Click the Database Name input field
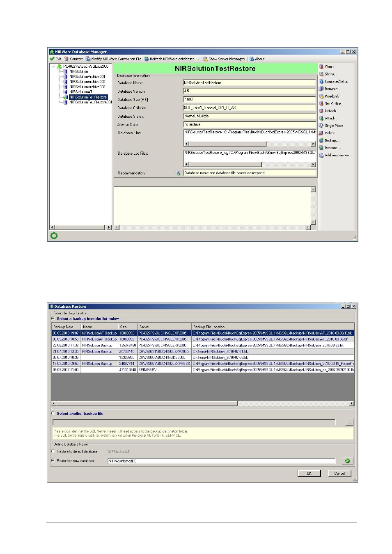The height and width of the screenshot is (554, 392). click(x=250, y=82)
